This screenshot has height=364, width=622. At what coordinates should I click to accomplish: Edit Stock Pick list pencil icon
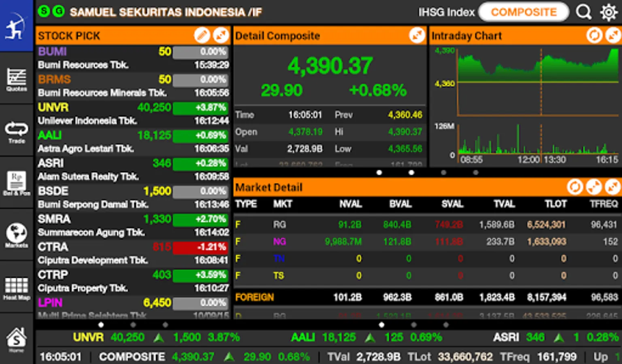(x=202, y=36)
